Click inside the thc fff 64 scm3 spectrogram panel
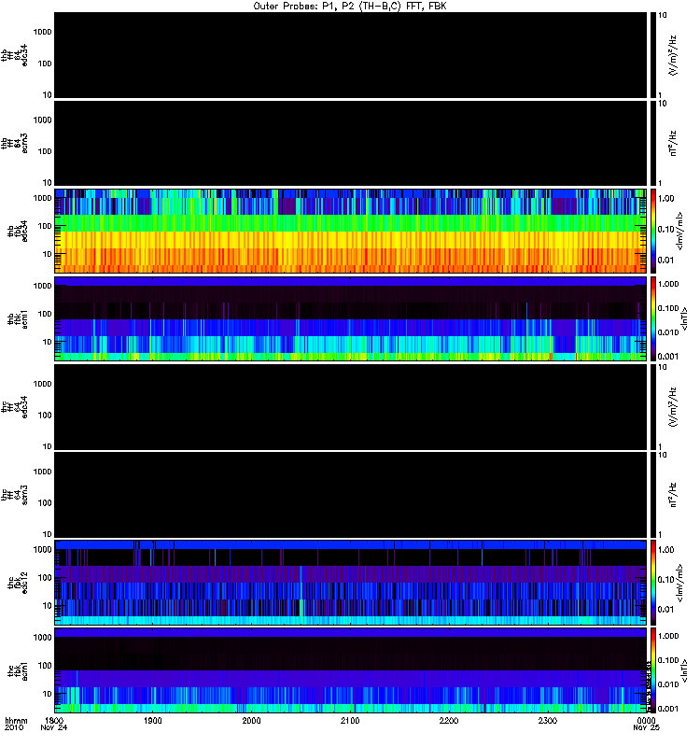This screenshot has width=700, height=747. [x=350, y=495]
